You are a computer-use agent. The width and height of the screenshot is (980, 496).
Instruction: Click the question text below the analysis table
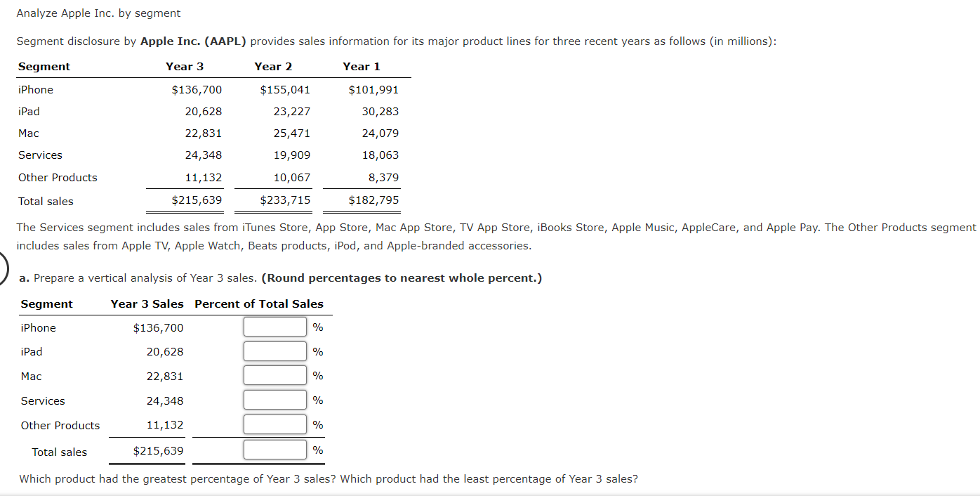[x=329, y=478]
